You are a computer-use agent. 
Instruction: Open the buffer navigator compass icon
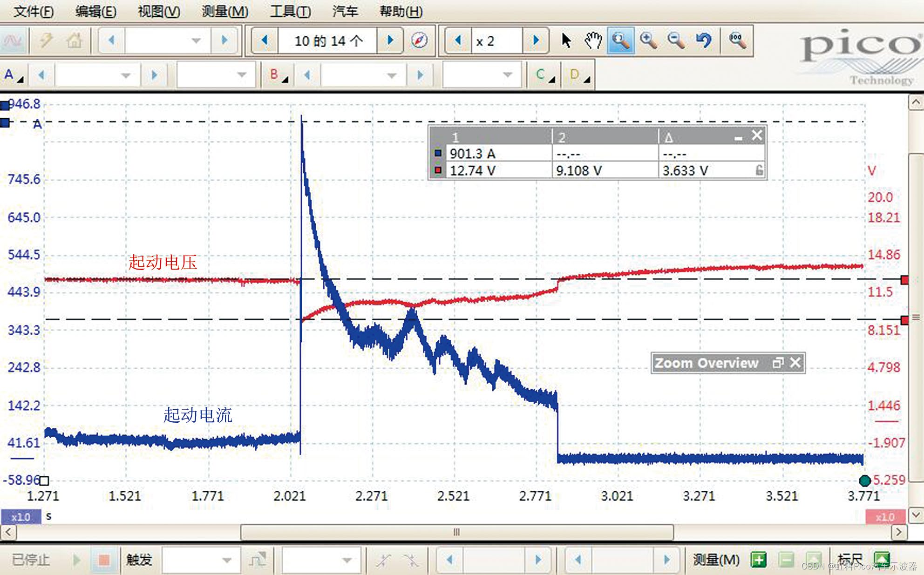coord(419,41)
